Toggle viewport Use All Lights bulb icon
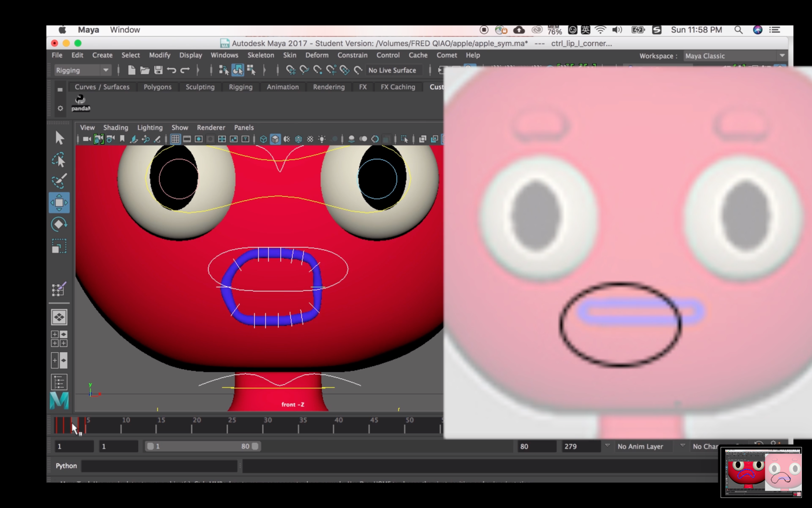 pos(322,139)
